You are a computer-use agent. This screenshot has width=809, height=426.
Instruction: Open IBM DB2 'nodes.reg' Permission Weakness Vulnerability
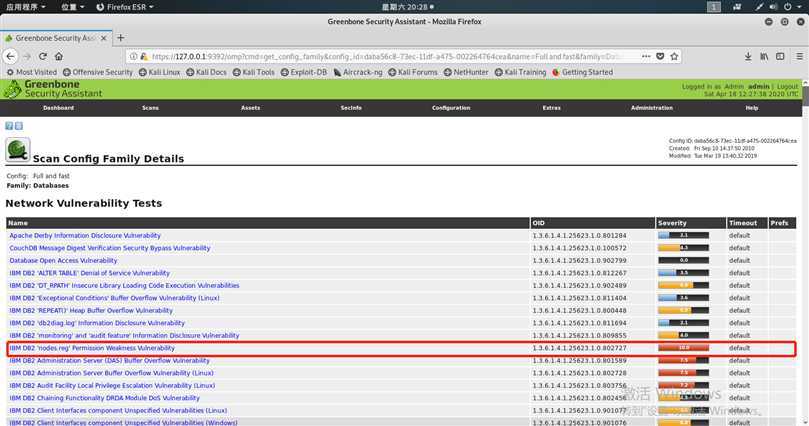(x=92, y=348)
